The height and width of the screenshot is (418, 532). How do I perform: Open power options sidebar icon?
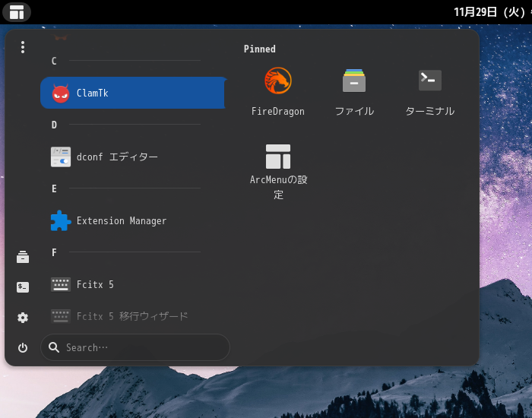tap(23, 348)
